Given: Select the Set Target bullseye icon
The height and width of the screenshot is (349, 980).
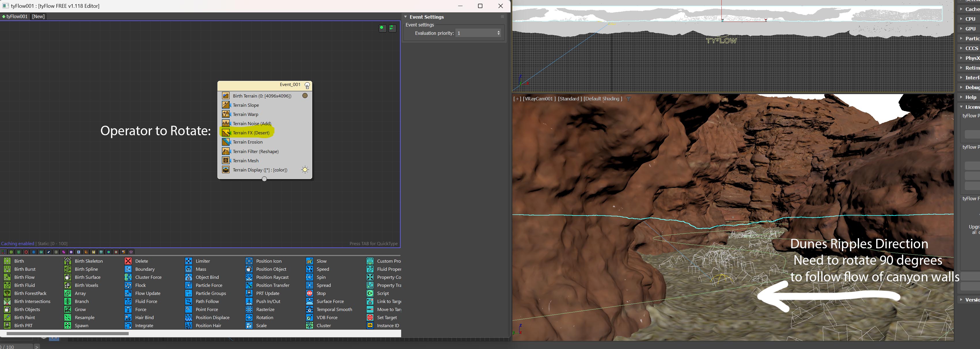Looking at the screenshot, I should point(370,317).
